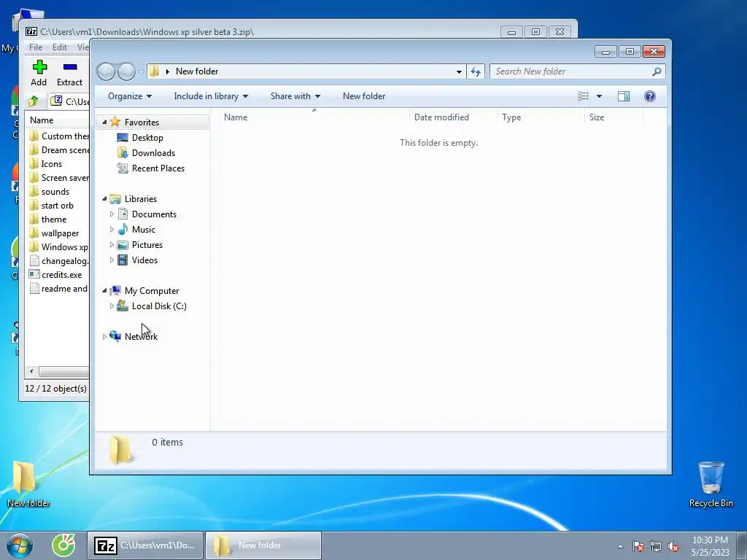Open the address bar previous locations dropdown

[x=459, y=71]
